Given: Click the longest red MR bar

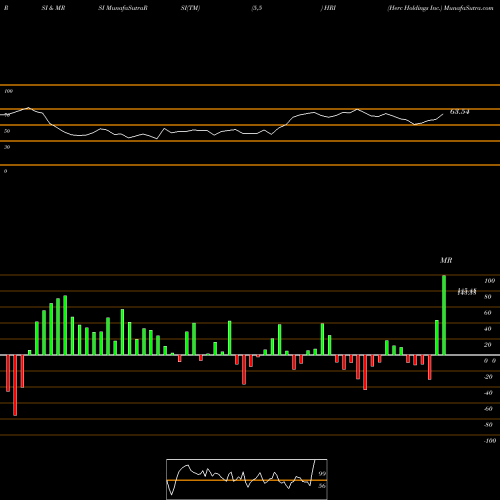Looking at the screenshot, I should (x=15, y=385).
